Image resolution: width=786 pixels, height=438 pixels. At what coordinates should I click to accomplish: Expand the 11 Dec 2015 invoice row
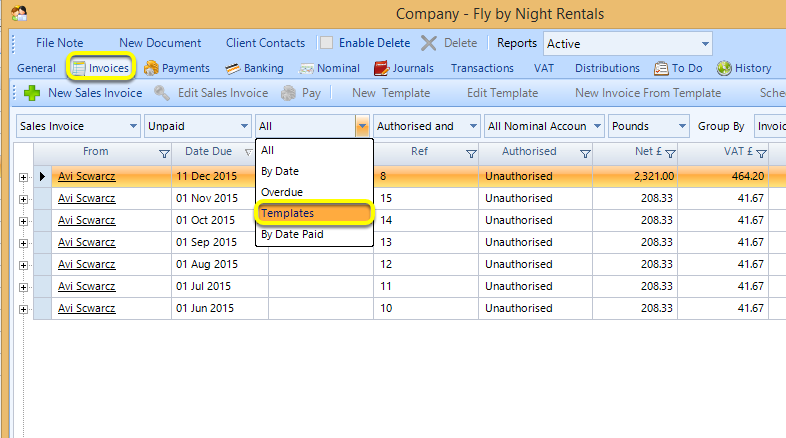pos(23,177)
